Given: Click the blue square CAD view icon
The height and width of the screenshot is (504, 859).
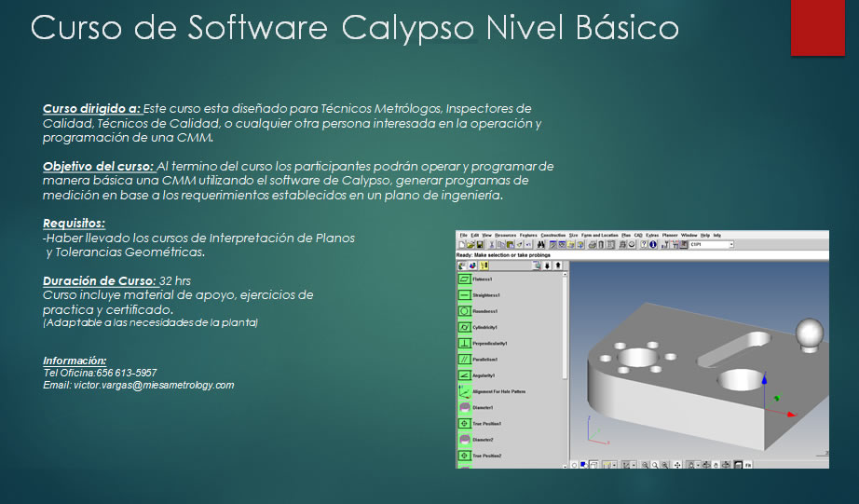Looking at the screenshot, I should 583,465.
